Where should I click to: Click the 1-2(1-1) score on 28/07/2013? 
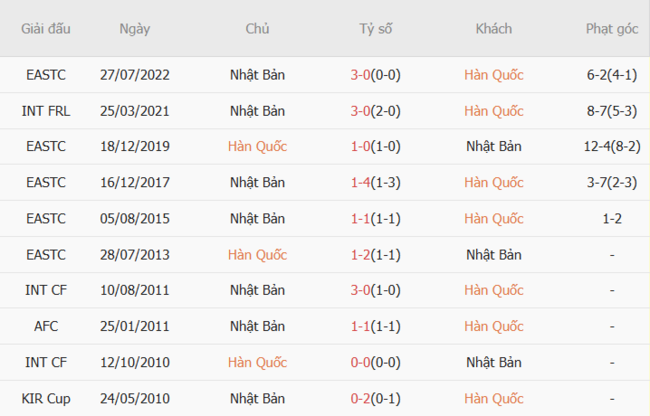click(376, 255)
